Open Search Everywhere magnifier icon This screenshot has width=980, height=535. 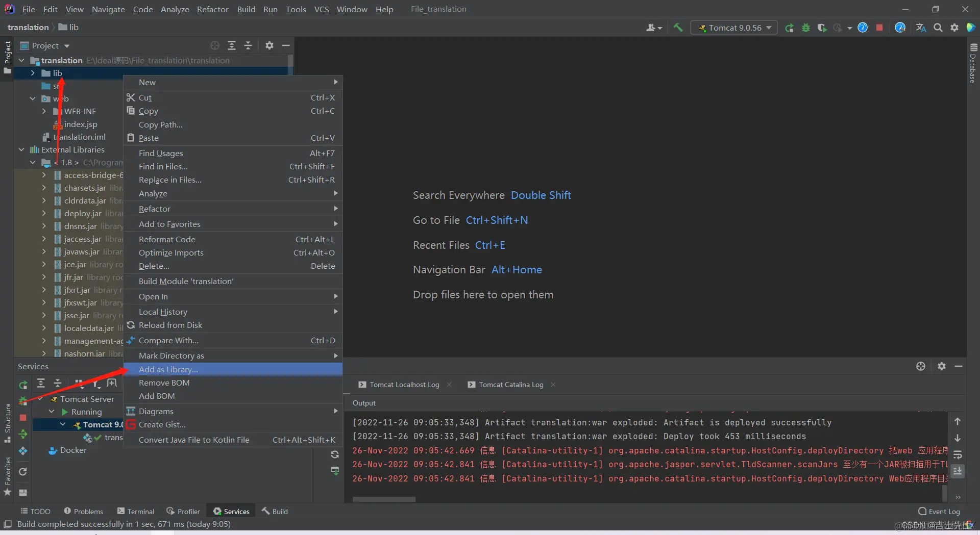(938, 28)
